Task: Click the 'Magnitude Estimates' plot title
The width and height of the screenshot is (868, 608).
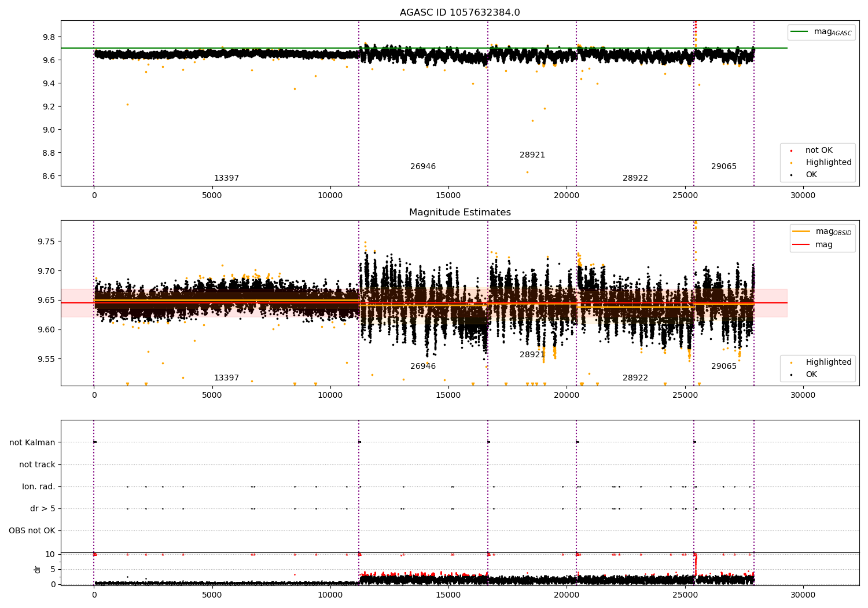Action: click(459, 213)
